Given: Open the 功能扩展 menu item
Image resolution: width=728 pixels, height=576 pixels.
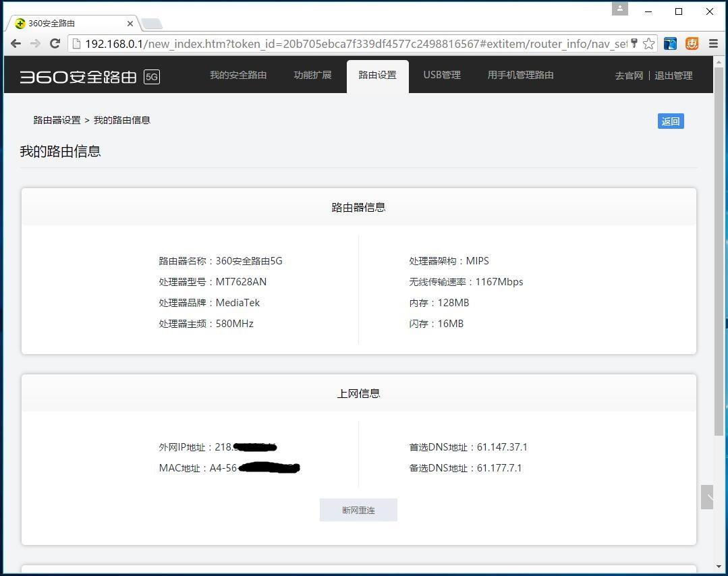Looking at the screenshot, I should point(312,76).
